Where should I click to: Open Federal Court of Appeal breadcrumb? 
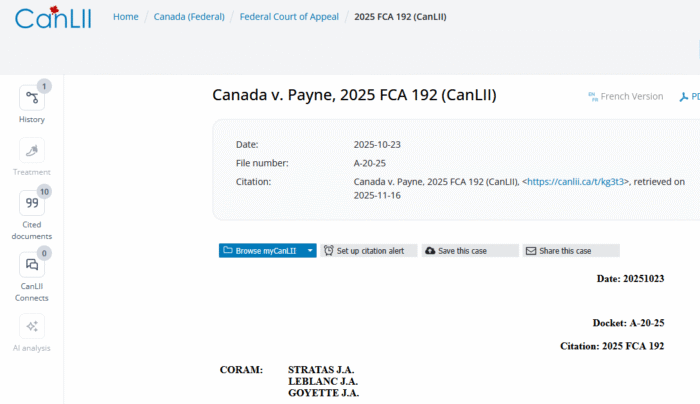coord(289,17)
